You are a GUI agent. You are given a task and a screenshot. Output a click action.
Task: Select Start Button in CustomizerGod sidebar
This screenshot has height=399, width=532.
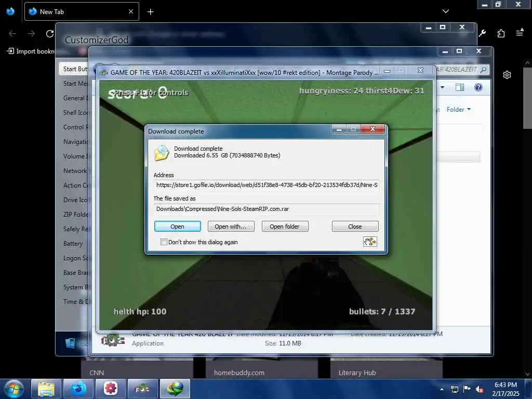click(74, 69)
